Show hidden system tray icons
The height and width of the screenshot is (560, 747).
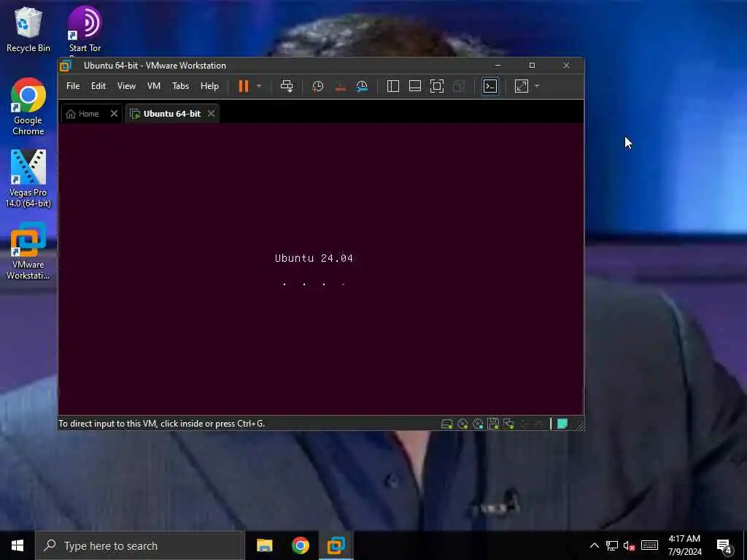point(594,545)
